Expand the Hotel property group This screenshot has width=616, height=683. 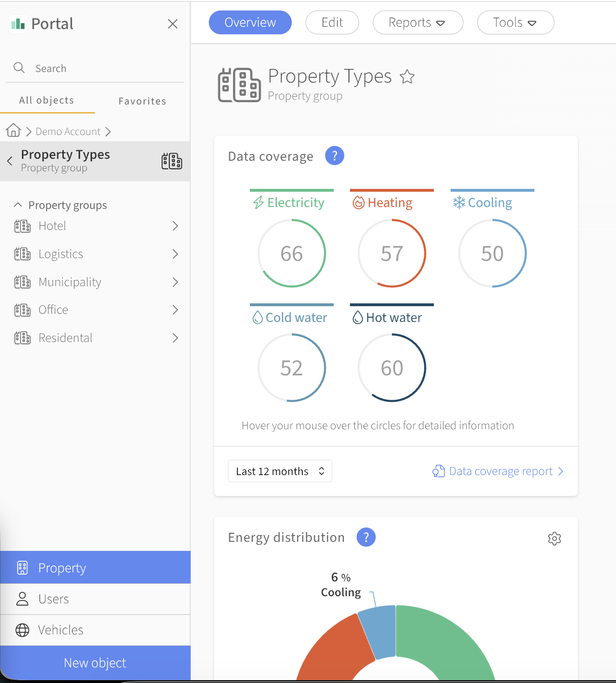pos(175,226)
